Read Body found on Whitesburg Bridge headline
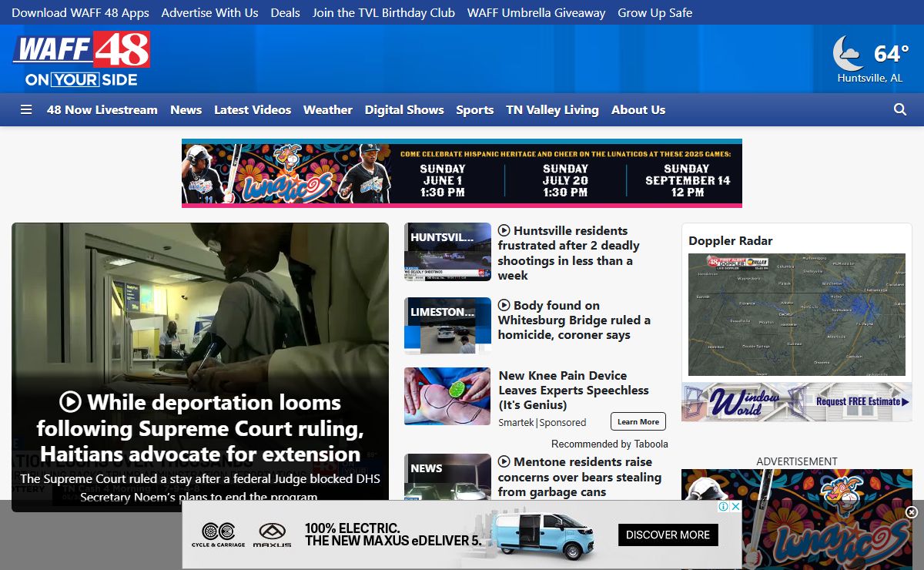This screenshot has height=570, width=924. click(574, 320)
